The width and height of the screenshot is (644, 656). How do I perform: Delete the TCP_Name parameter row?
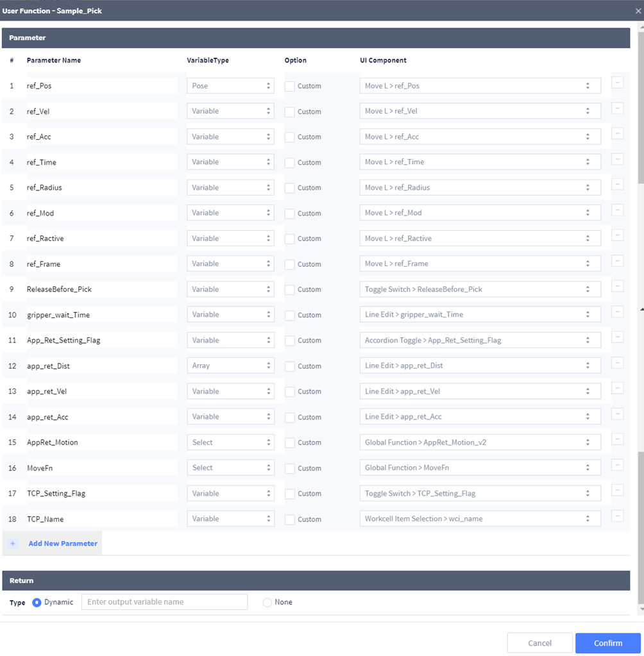[617, 516]
